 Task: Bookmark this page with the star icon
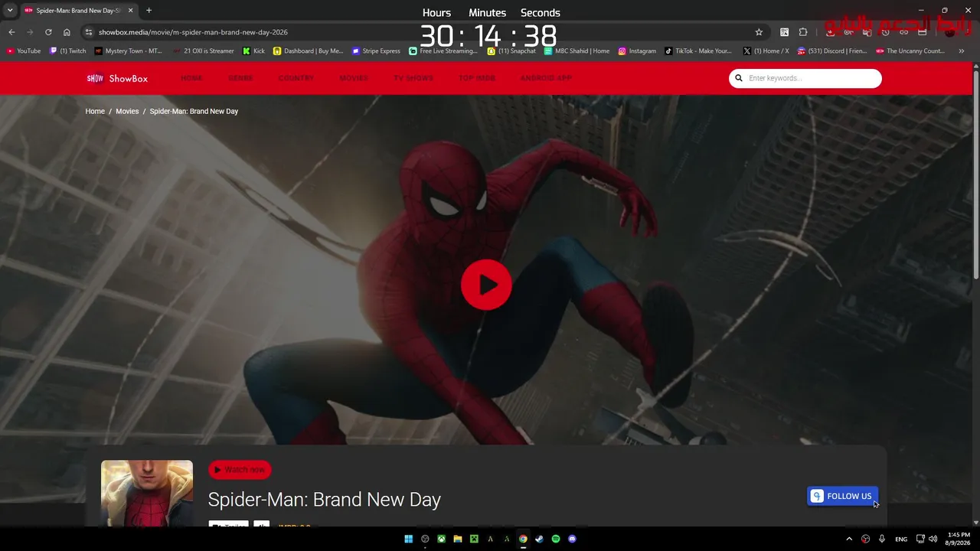click(x=759, y=32)
